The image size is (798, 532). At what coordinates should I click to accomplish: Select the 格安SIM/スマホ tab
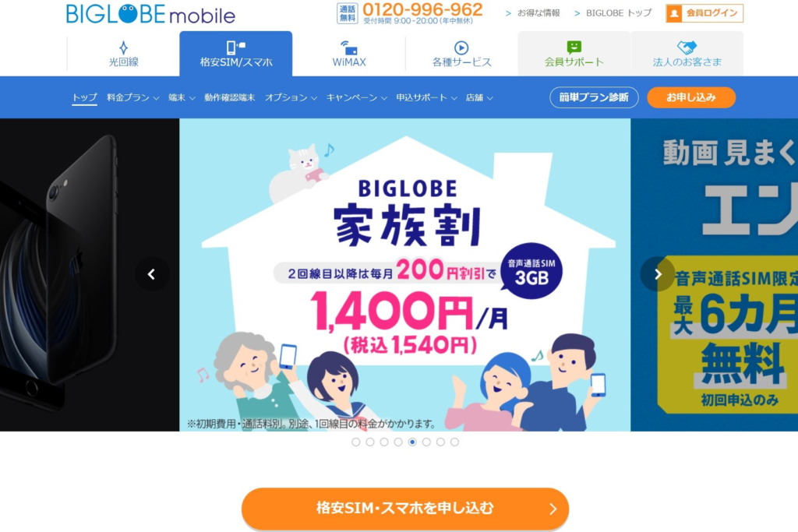[235, 54]
